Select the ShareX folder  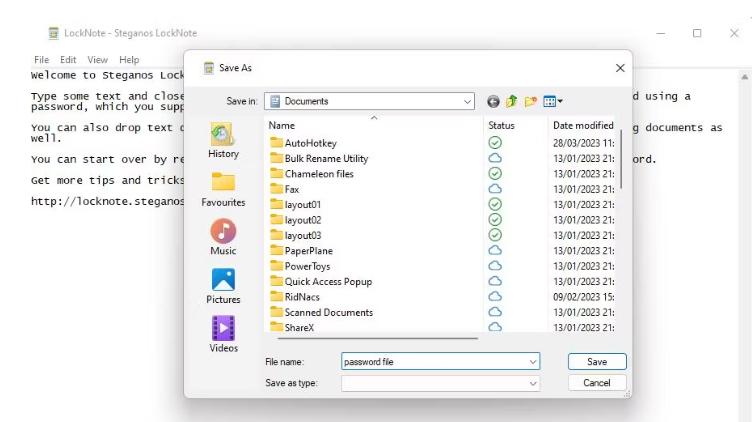pos(292,327)
